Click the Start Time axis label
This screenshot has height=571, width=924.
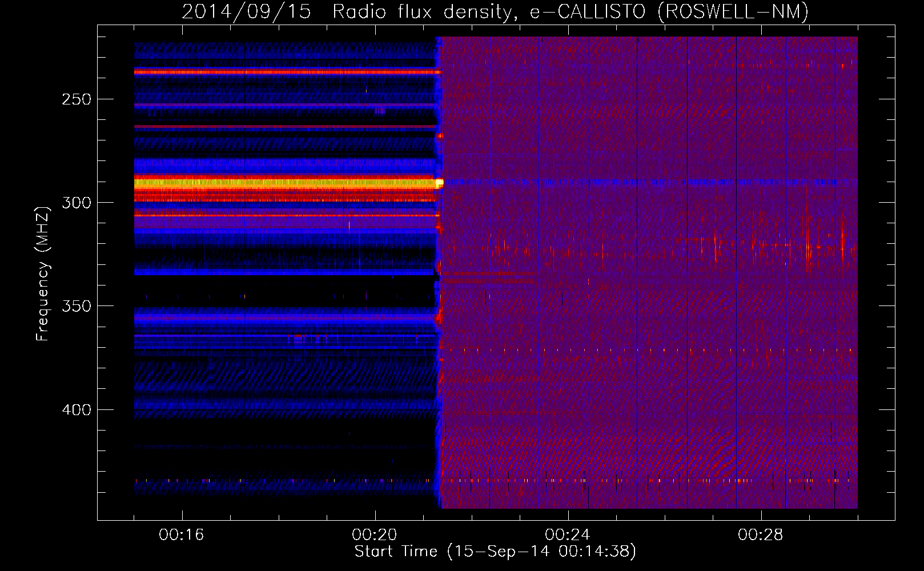(495, 552)
